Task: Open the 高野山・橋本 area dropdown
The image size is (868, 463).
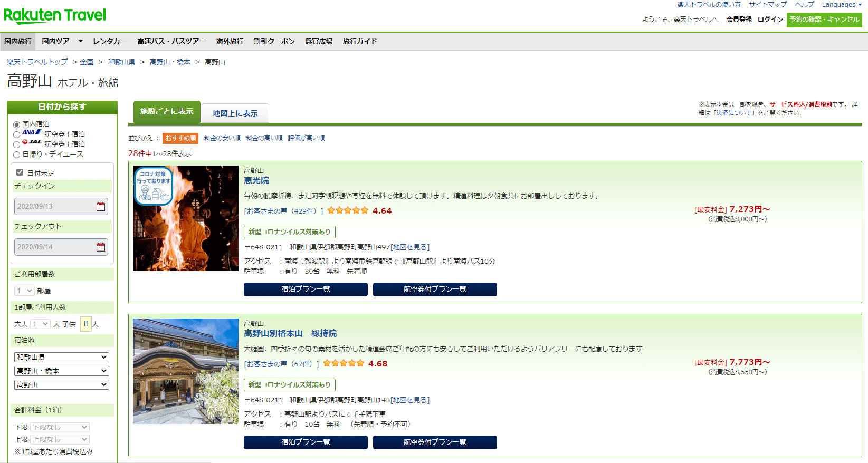Action: click(x=62, y=371)
